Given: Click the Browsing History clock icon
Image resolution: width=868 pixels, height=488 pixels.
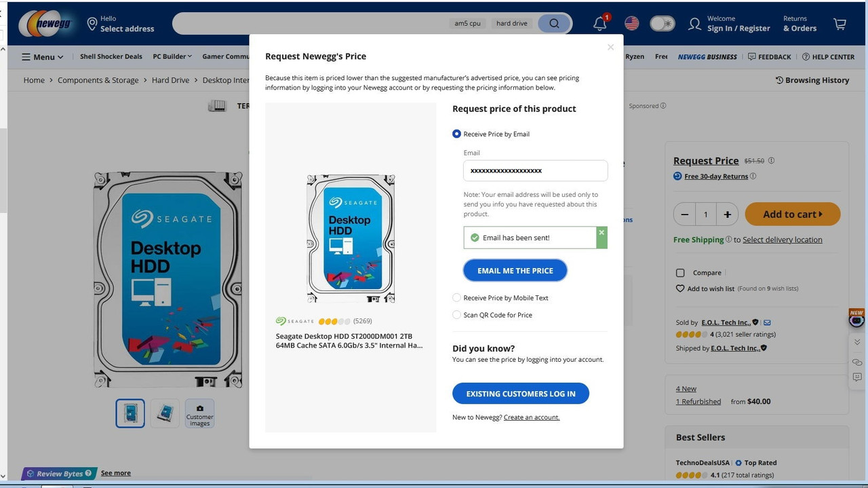Looking at the screenshot, I should tap(779, 80).
